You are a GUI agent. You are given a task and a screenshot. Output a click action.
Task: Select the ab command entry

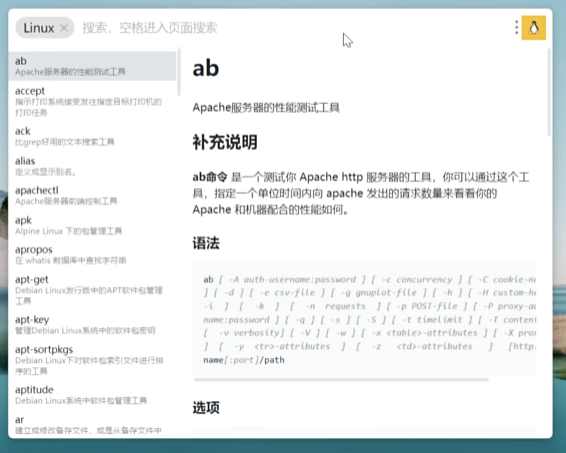92,66
